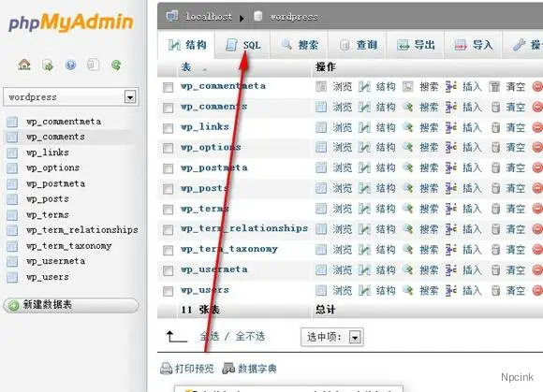The width and height of the screenshot is (543, 392).
Task: Switch to the 导出 export tab
Action: coord(416,45)
